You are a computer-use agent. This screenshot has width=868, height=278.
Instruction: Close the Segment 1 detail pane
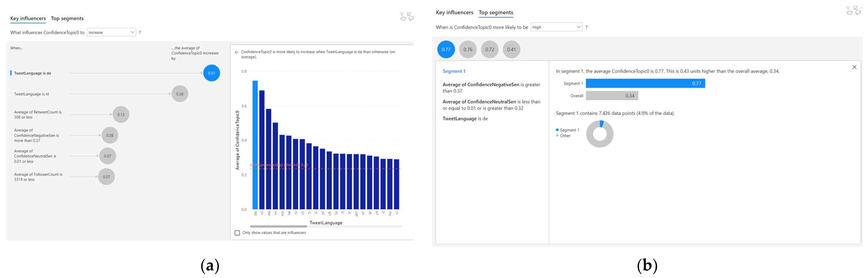(854, 67)
